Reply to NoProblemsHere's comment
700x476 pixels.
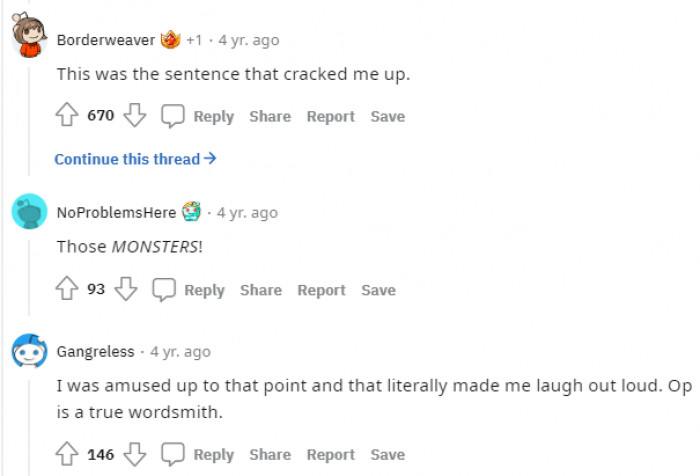[189, 290]
